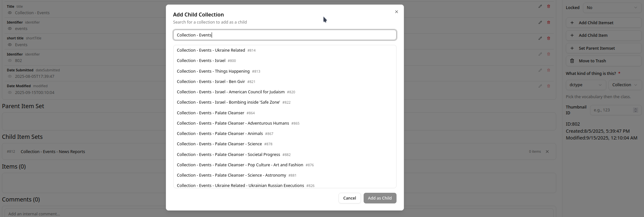The image size is (644, 217).
Task: Delete the 'events' identifier trash icon
Action: point(548,22)
